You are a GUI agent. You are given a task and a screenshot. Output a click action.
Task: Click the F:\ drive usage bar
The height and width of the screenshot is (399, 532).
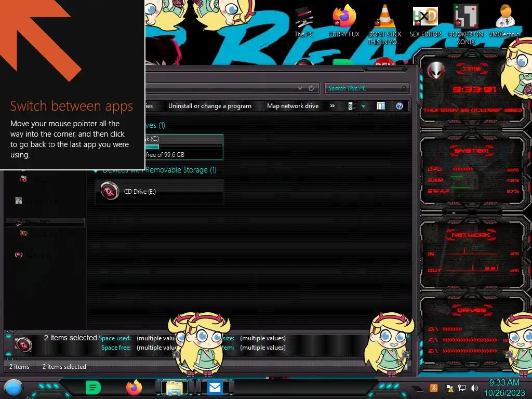pos(470,340)
